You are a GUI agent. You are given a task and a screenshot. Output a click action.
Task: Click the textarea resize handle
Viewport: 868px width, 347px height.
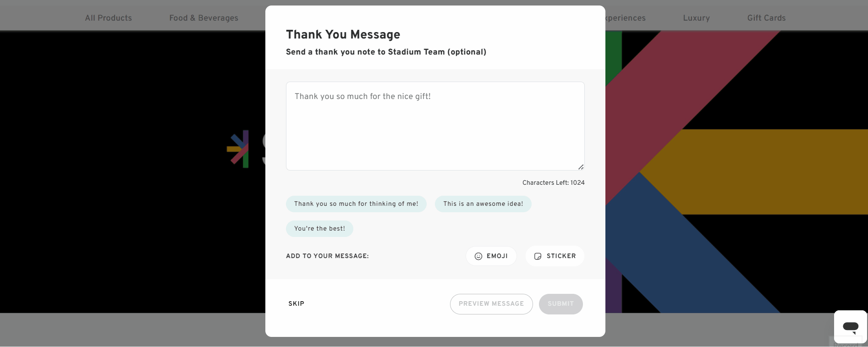[580, 167]
